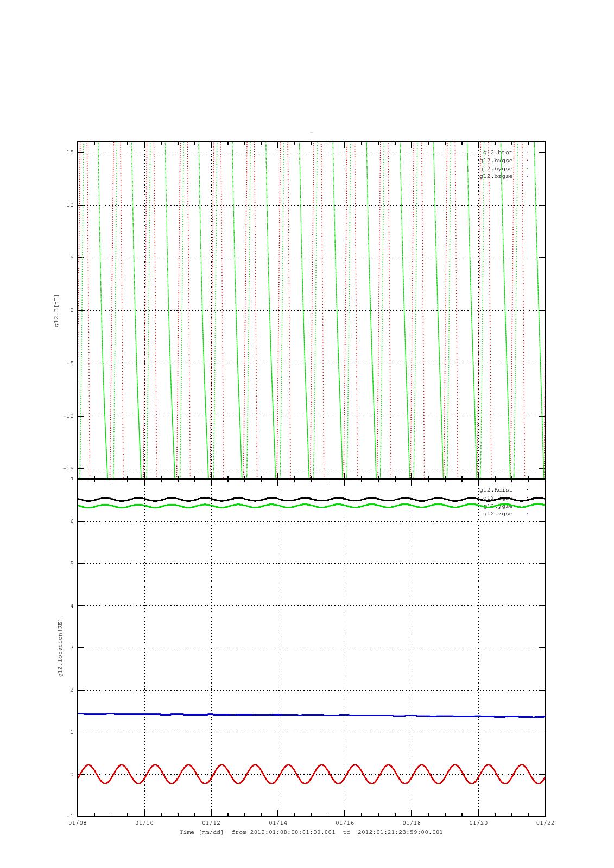Select the g12.location[RE] y-axis label
Screen dimensions: 614x868
(60, 647)
